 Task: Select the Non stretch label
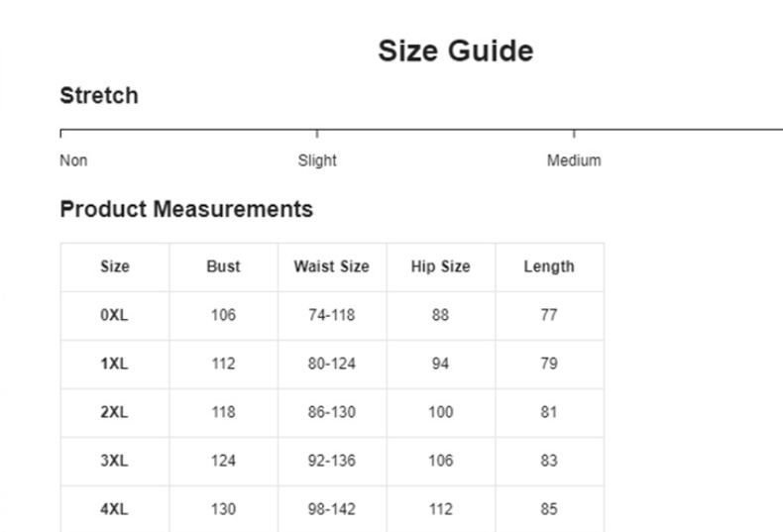tap(73, 160)
